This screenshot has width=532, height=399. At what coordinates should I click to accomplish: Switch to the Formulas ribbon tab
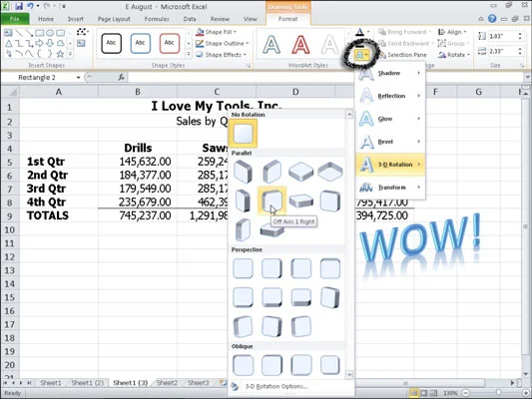pos(157,19)
